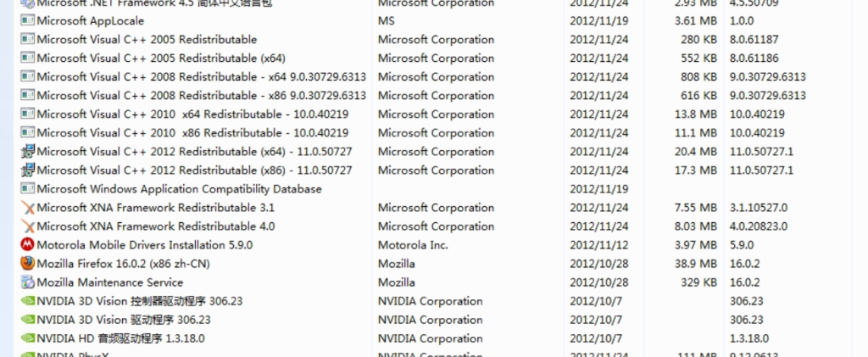Click size 17.3 MB value
The height and width of the screenshot is (357, 868).
pos(696,170)
